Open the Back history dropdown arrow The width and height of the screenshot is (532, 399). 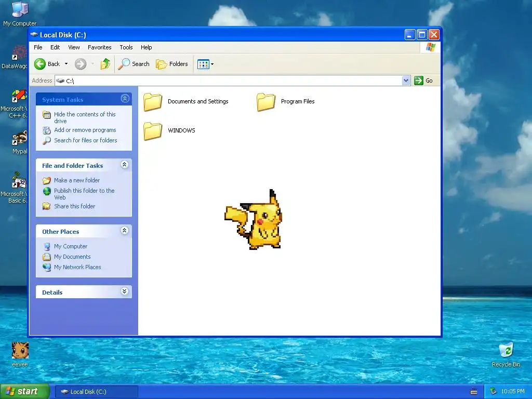click(x=66, y=64)
